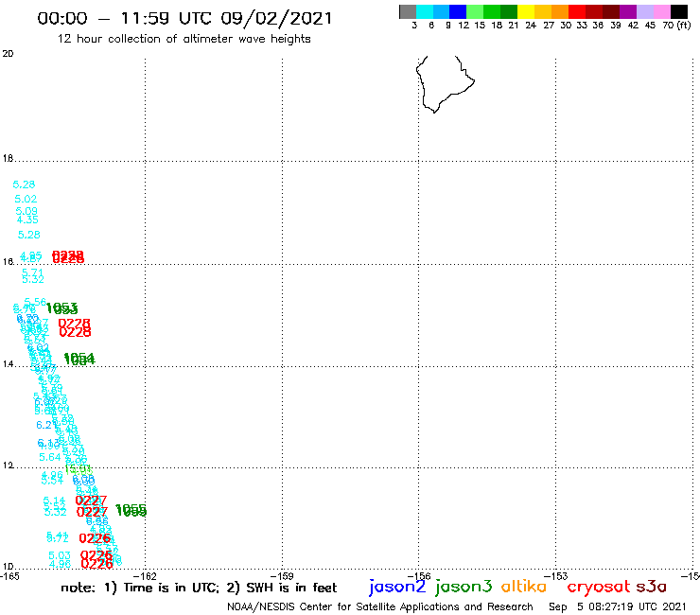This screenshot has height=615, width=700.
Task: Click the '18' latitude axis label
Action: point(8,158)
